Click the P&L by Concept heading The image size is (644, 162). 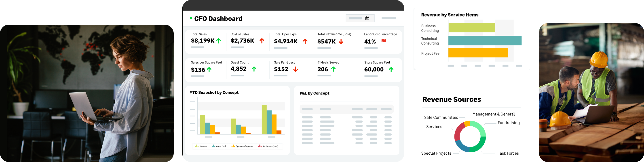(x=314, y=93)
